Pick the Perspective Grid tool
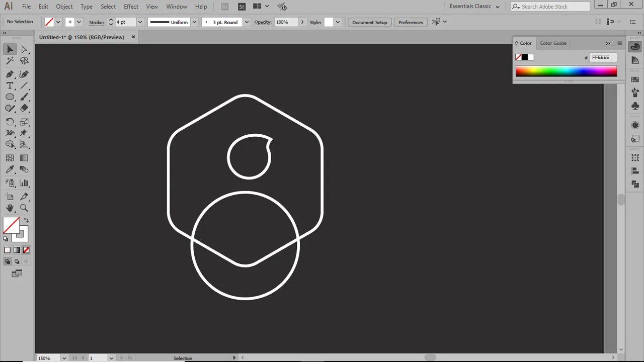 coord(24,145)
